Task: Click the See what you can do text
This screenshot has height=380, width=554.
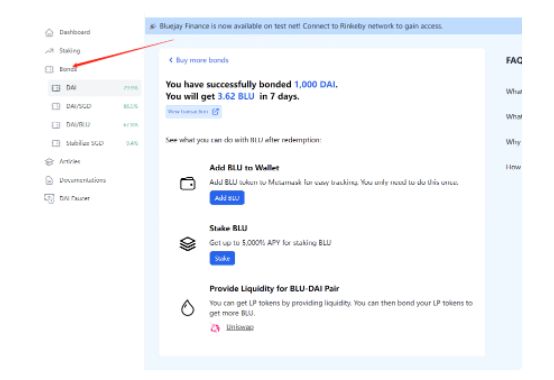Action: pos(243,140)
